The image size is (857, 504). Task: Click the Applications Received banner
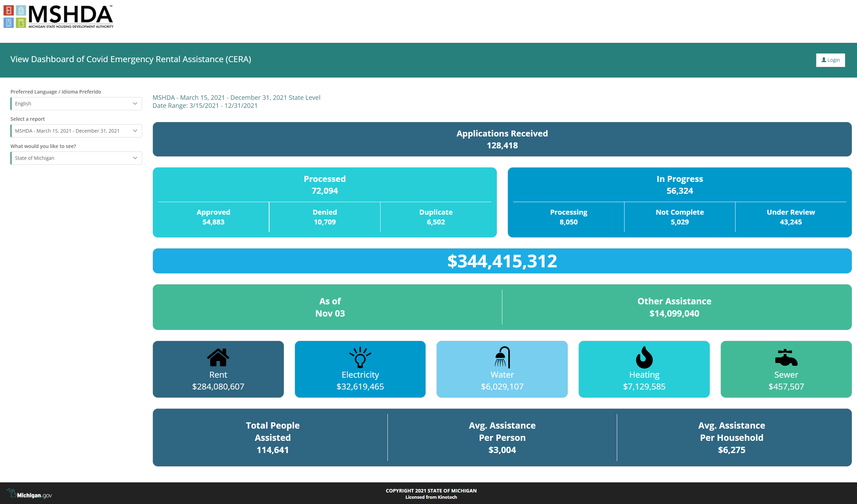click(502, 139)
